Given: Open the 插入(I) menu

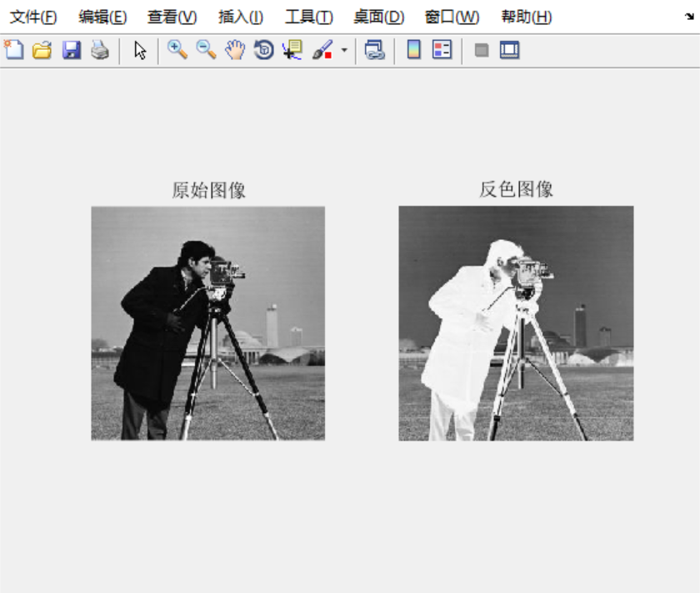Looking at the screenshot, I should tap(241, 17).
